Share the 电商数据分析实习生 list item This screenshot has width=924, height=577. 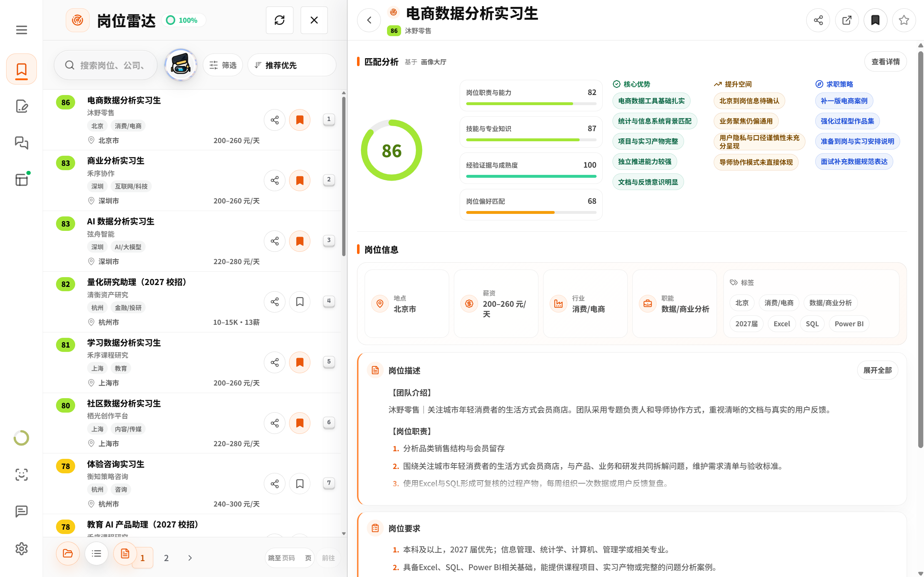pyautogui.click(x=274, y=120)
